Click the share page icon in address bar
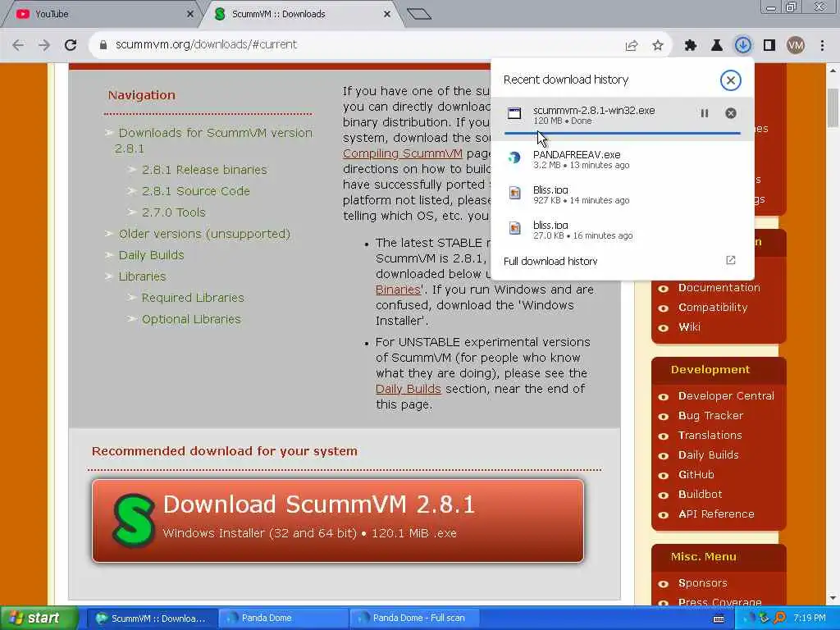The width and height of the screenshot is (840, 630). click(x=632, y=46)
